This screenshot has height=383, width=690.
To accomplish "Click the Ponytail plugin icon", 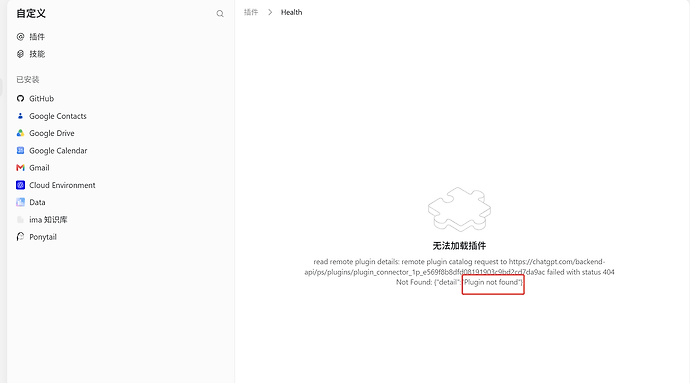I will coord(20,237).
